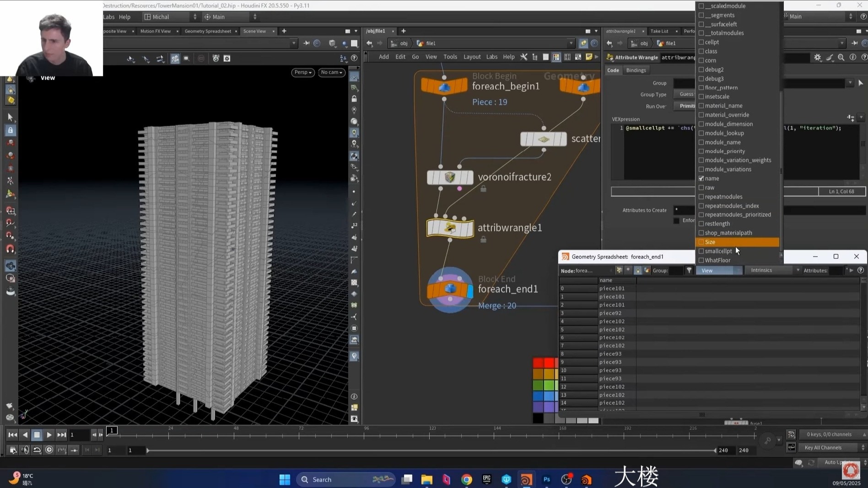This screenshot has width=868, height=488.
Task: Open the network editor Layout menu
Action: tap(472, 57)
